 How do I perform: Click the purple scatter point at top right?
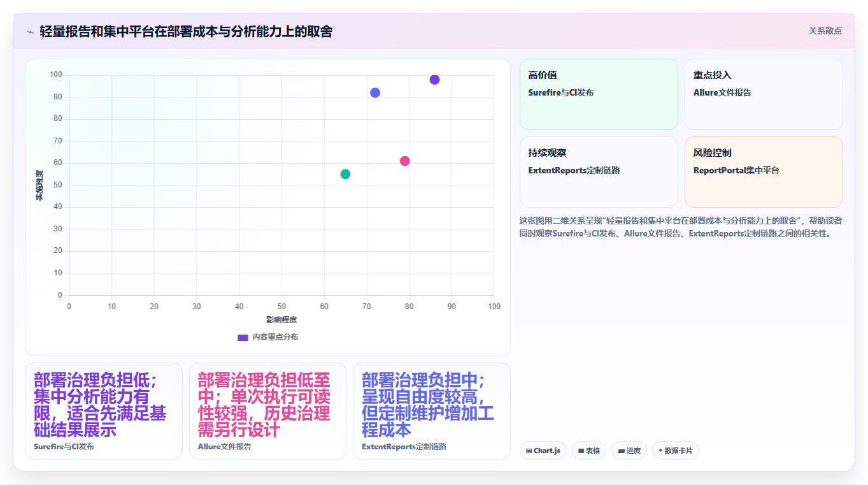[x=434, y=80]
